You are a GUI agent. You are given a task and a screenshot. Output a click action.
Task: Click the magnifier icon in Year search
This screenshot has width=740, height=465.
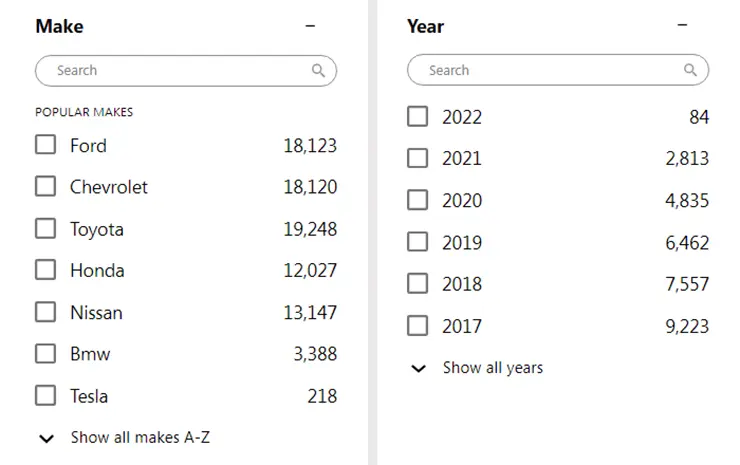click(690, 70)
